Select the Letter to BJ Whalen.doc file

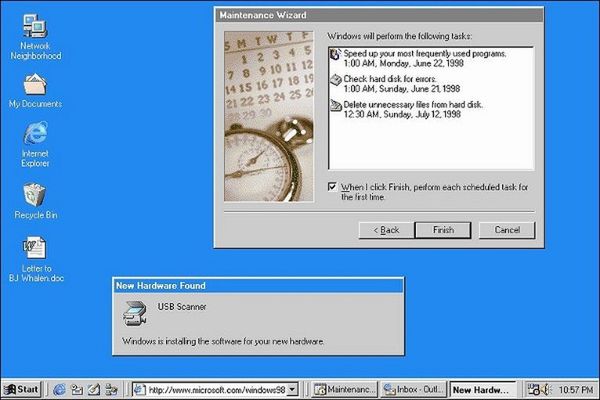point(36,259)
